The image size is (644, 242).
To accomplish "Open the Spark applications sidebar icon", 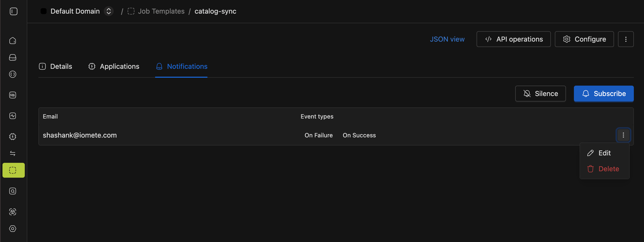I will point(13,137).
